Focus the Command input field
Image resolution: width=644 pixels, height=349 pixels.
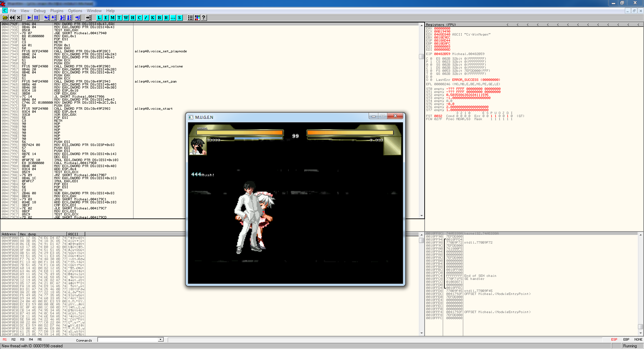[128, 340]
